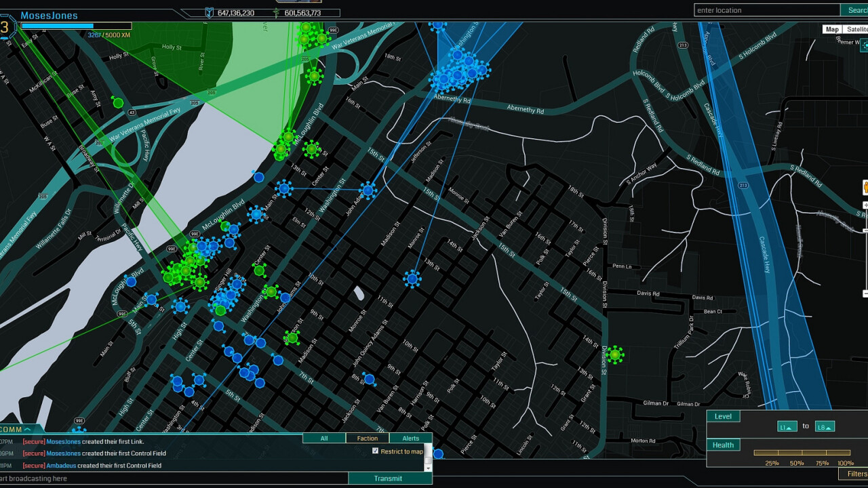Image resolution: width=868 pixels, height=488 pixels.
Task: Select the green portal on Holly St
Action: click(118, 103)
